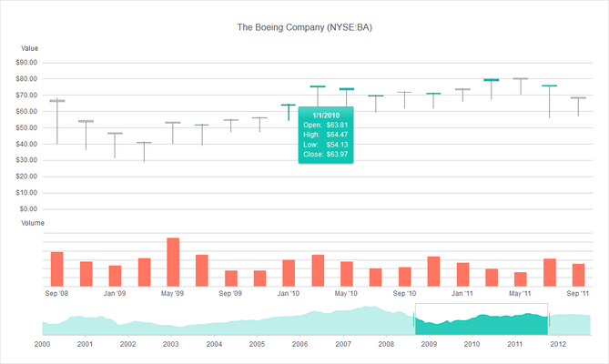The width and height of the screenshot is (609, 364).
Task: Click the right handle of navigator selection
Action: [x=549, y=319]
